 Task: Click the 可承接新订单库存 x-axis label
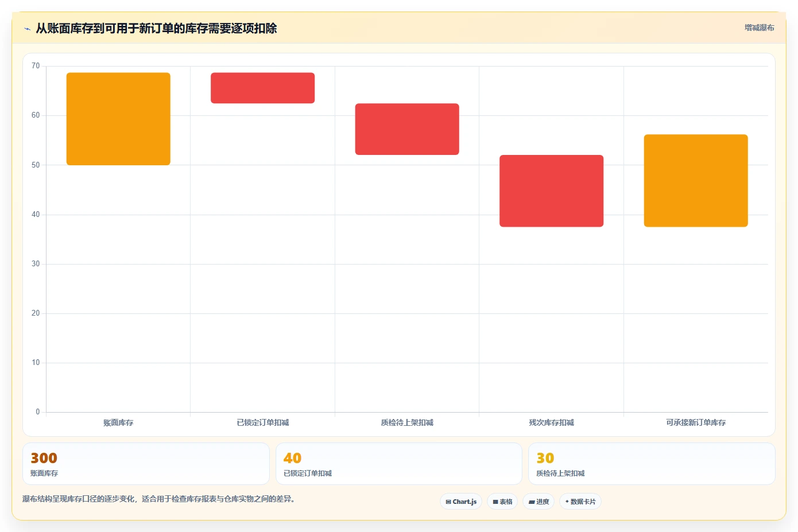(x=696, y=422)
